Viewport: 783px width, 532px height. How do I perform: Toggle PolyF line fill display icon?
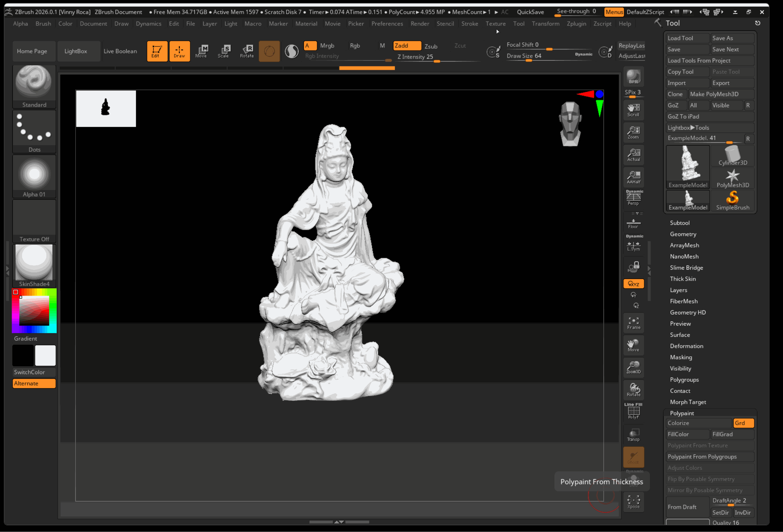point(633,412)
